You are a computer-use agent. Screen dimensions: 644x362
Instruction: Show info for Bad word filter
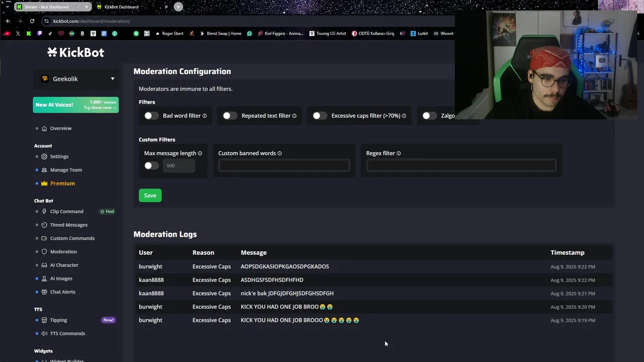point(204,116)
